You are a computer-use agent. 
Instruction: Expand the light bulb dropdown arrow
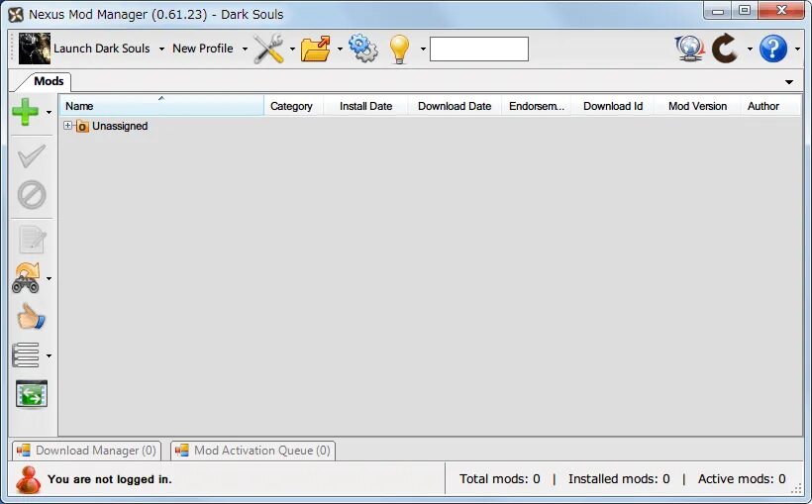[x=423, y=50]
